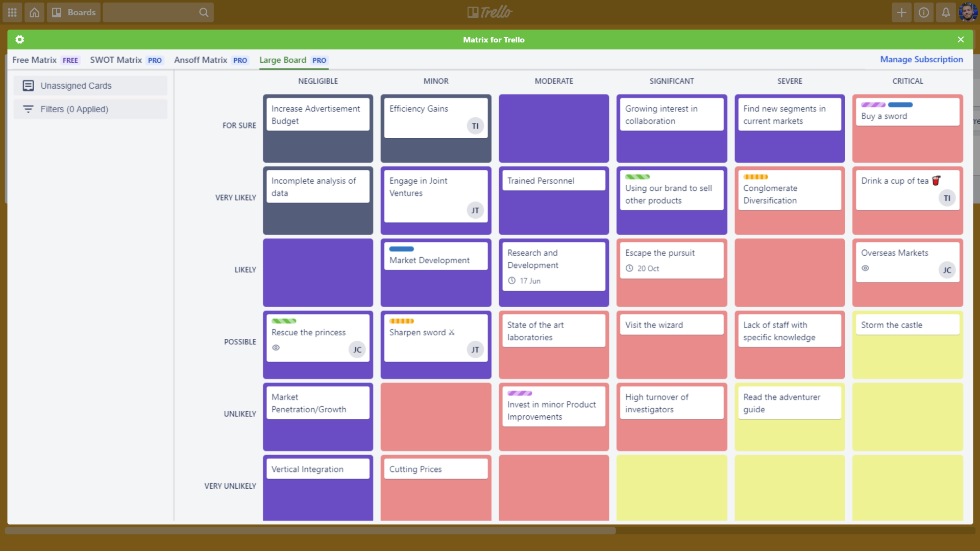Viewport: 980px width, 551px height.
Task: Select the Free Matrix tab
Action: (34, 60)
